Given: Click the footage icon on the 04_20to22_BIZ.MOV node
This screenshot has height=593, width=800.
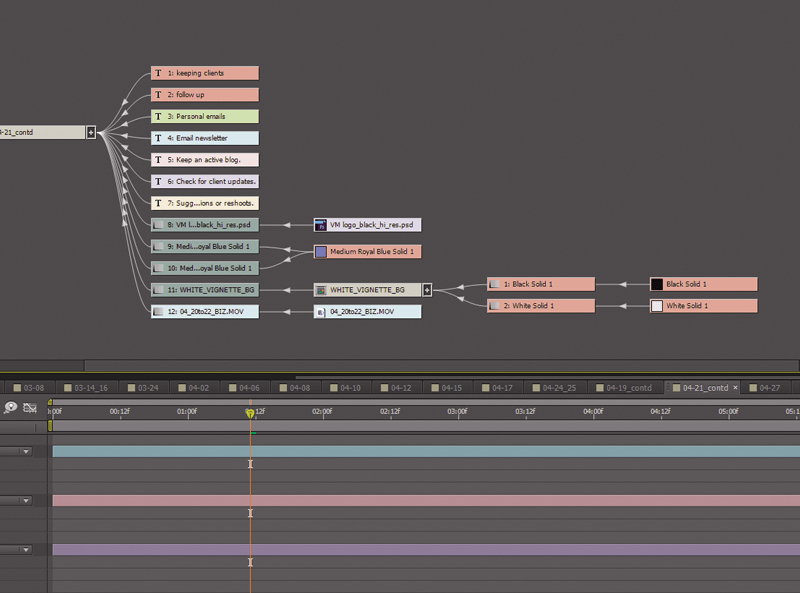Looking at the screenshot, I should click(320, 311).
